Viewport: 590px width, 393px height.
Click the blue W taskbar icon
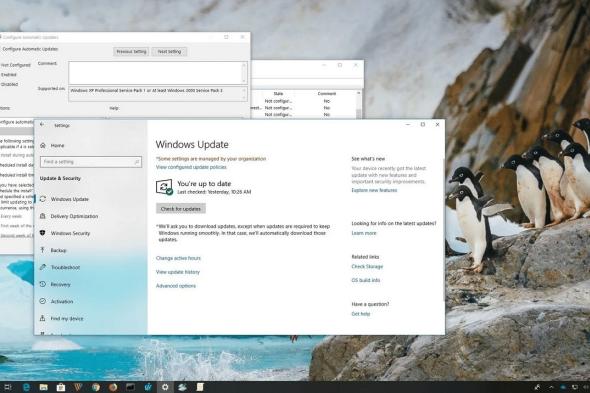point(148,387)
